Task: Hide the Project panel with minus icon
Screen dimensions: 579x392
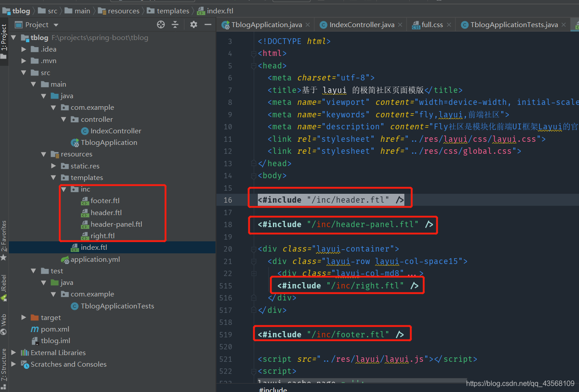Action: [x=208, y=24]
